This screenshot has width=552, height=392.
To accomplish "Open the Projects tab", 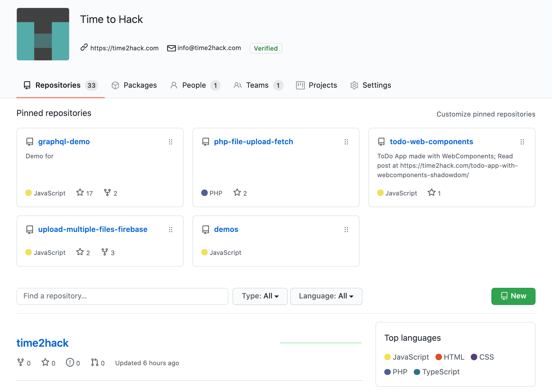I will click(x=316, y=85).
